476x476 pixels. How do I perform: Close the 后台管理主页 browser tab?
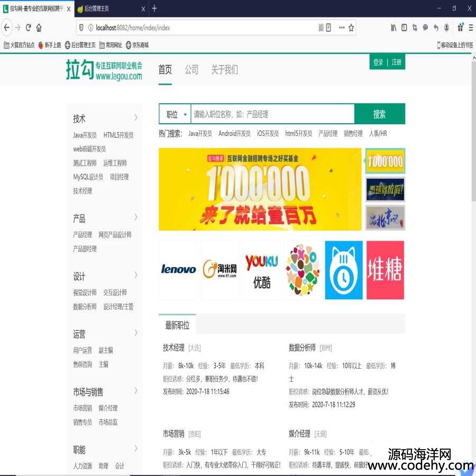tap(143, 9)
